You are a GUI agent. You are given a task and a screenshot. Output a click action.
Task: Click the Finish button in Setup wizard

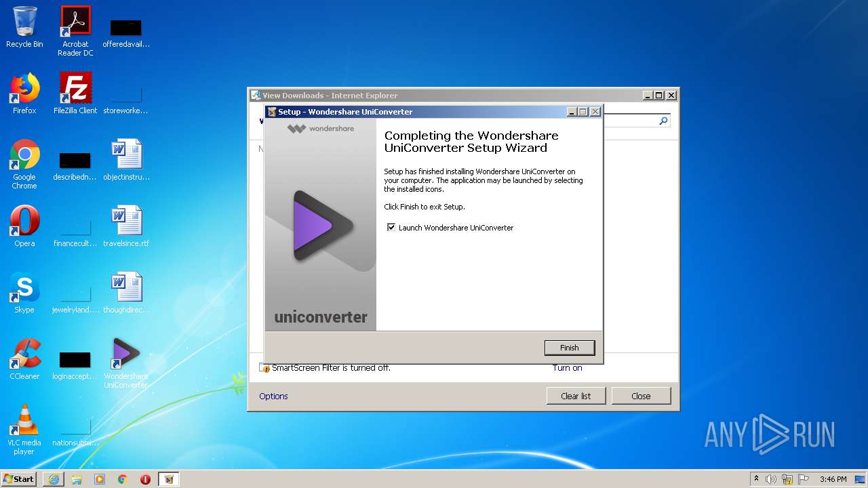(570, 348)
